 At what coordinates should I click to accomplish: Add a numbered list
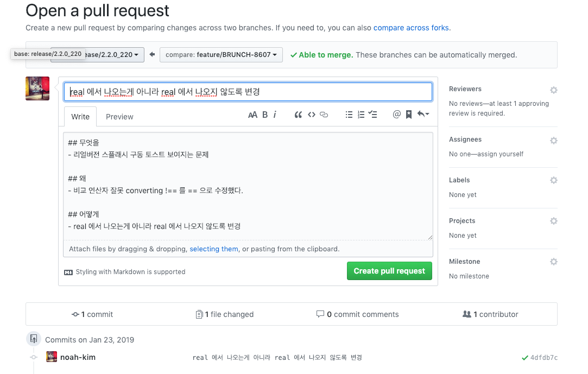point(361,114)
